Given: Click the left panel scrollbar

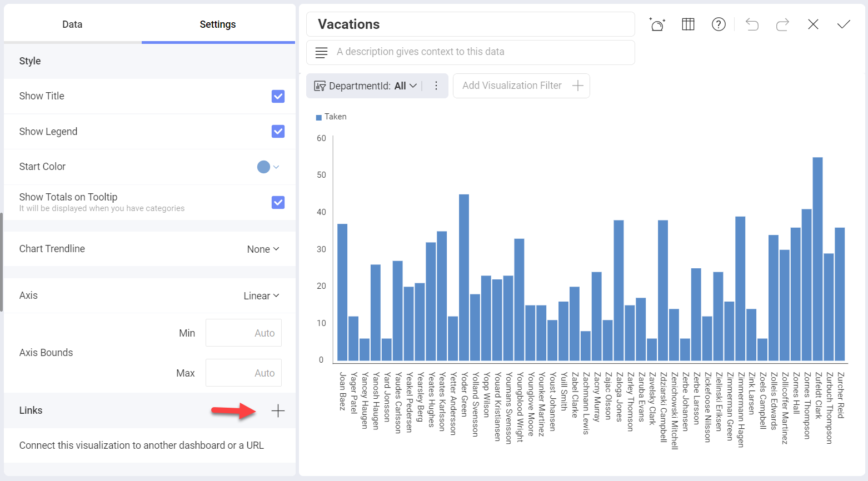Looking at the screenshot, I should (2, 262).
